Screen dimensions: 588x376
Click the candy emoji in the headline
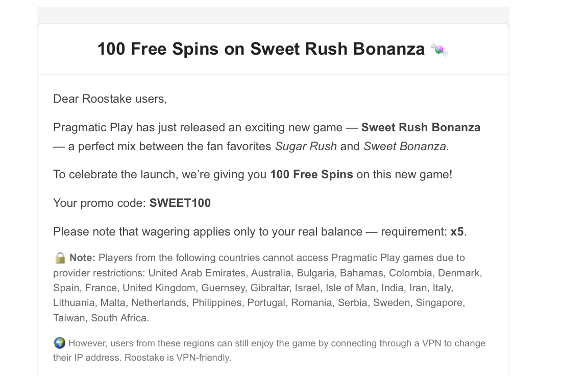439,50
